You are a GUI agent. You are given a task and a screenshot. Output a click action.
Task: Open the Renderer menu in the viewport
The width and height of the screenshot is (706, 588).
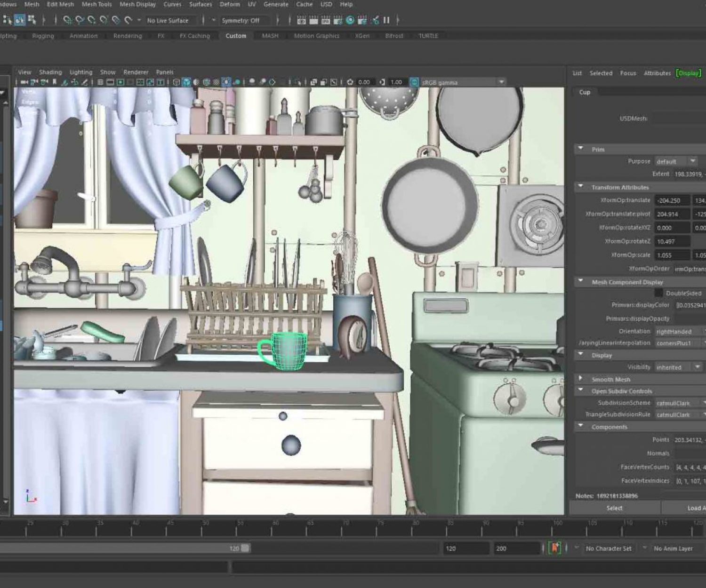coord(136,72)
